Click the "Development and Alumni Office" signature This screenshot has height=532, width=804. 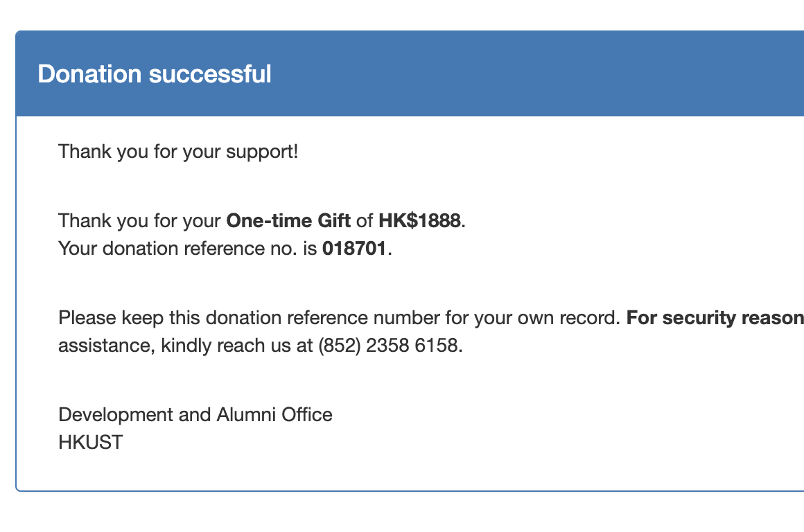pos(195,415)
